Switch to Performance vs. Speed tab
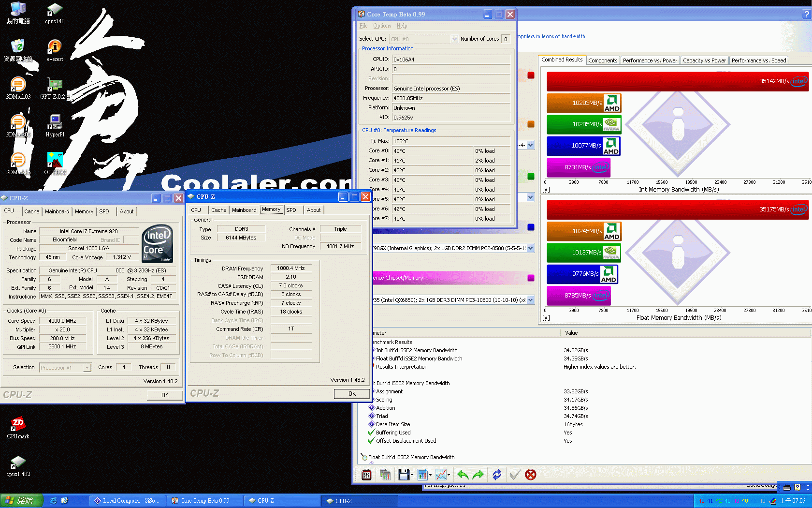 758,60
